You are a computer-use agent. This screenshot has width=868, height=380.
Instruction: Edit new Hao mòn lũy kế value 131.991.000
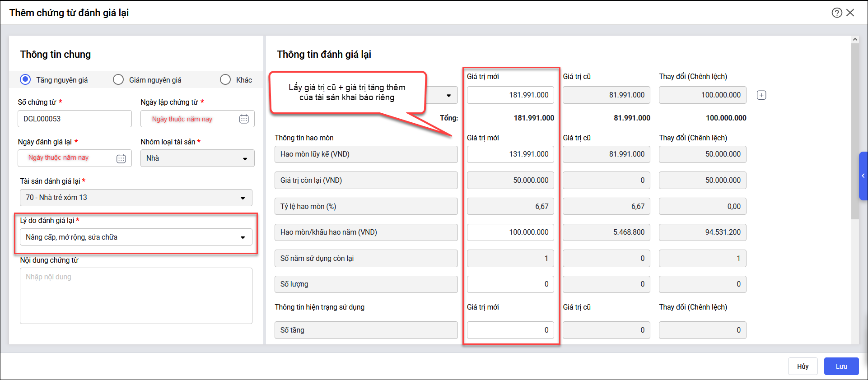coord(510,154)
